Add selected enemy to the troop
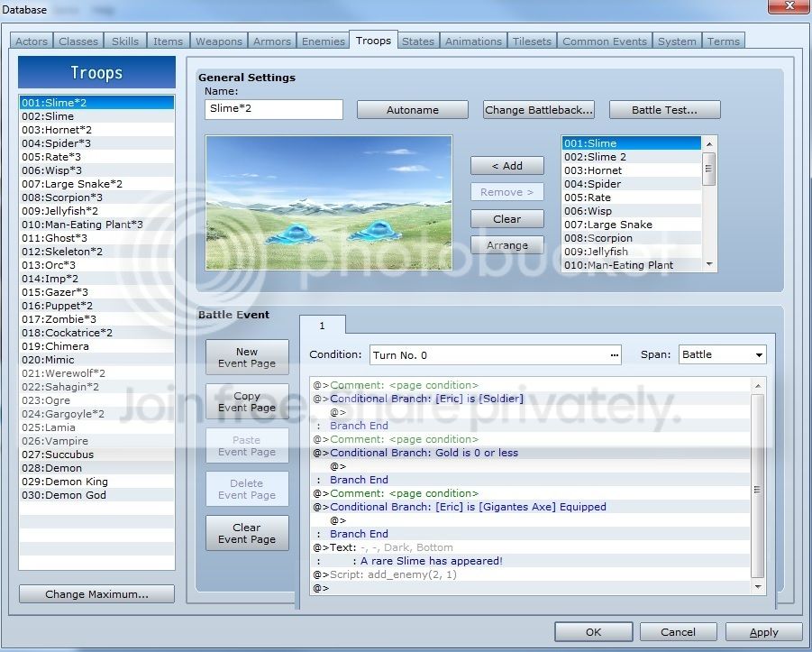 point(507,166)
